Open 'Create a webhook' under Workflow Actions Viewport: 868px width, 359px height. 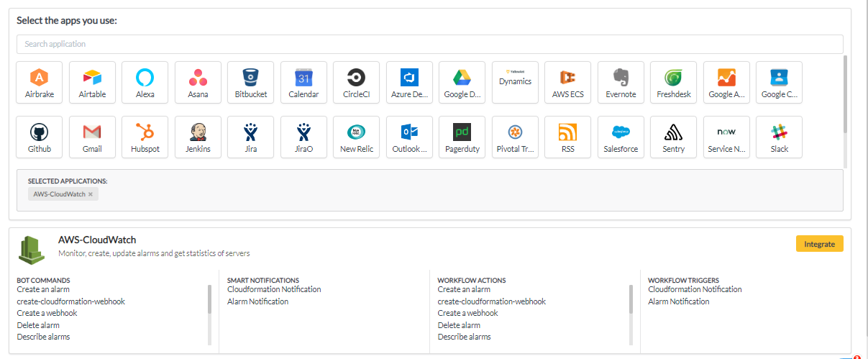pyautogui.click(x=468, y=313)
